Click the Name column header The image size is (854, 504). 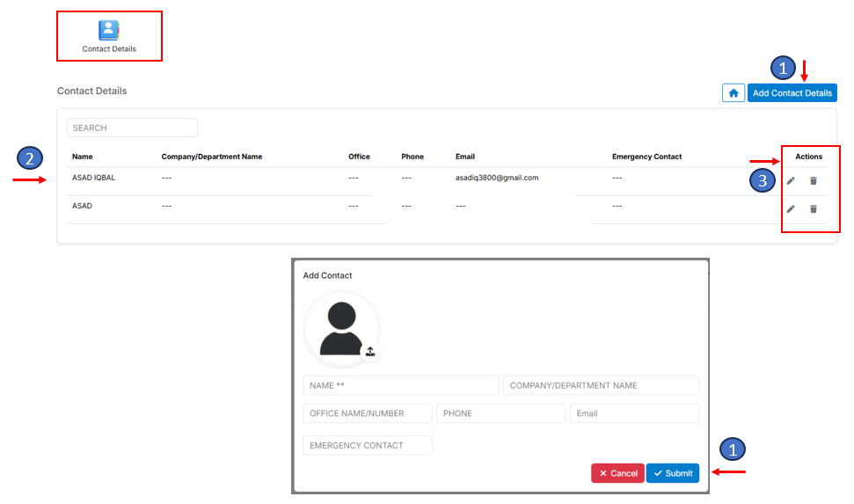[x=83, y=157]
